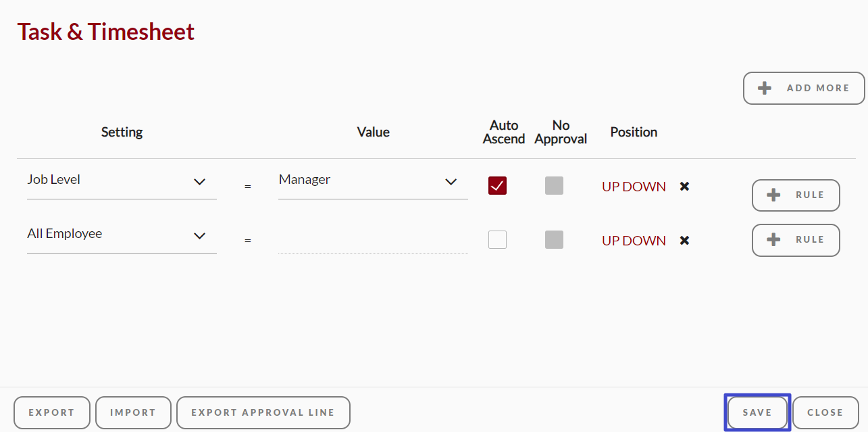The image size is (868, 432).
Task: Click the EXPORT button
Action: tap(52, 412)
